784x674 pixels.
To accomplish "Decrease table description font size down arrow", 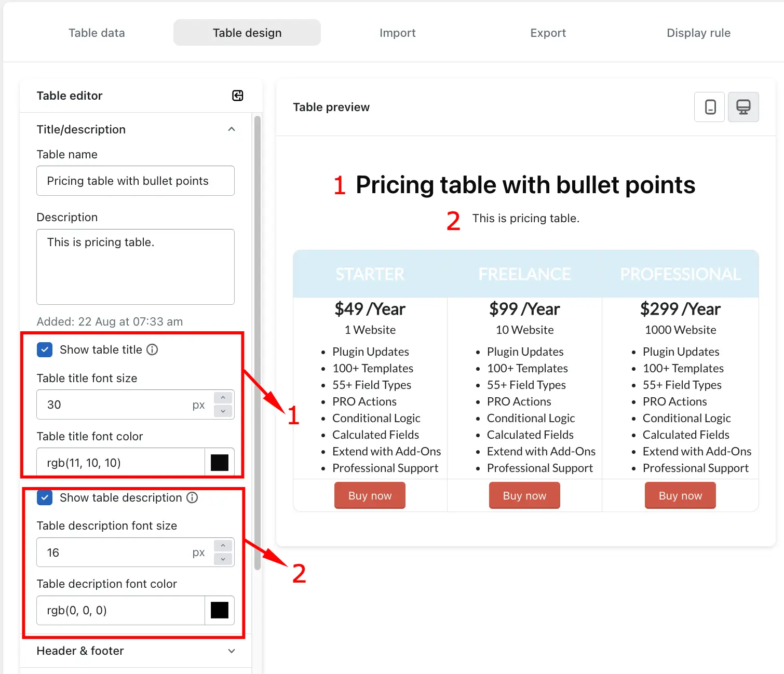I will click(223, 559).
